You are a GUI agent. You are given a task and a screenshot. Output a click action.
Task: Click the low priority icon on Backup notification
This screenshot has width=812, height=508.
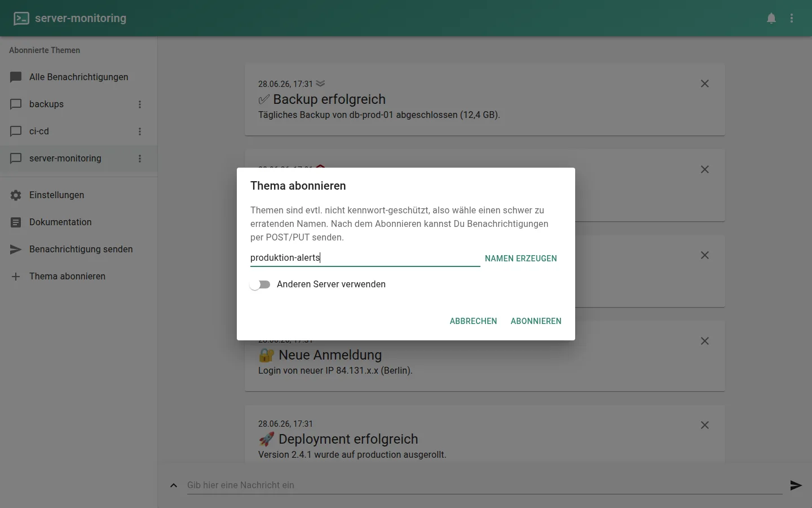[x=320, y=84]
